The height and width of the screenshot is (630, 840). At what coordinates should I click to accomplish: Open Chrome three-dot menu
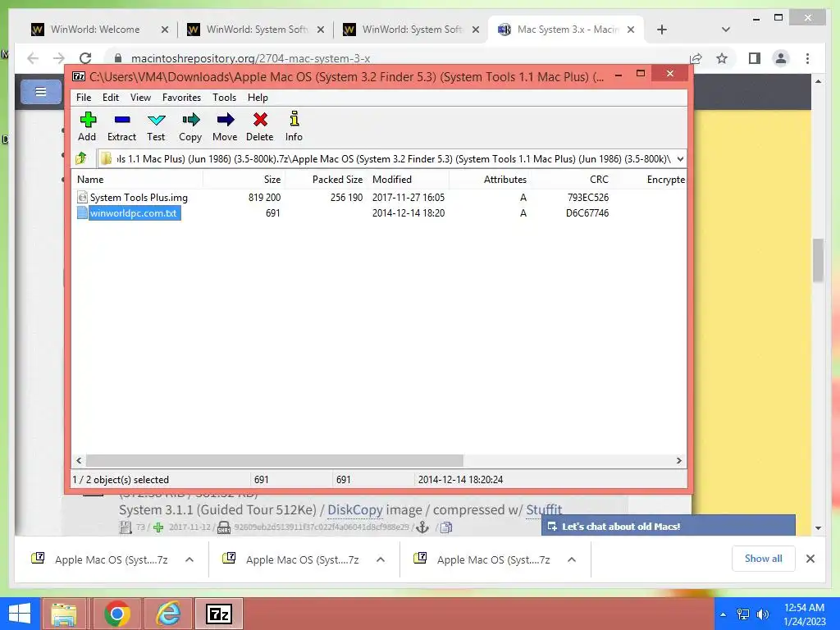(x=807, y=58)
